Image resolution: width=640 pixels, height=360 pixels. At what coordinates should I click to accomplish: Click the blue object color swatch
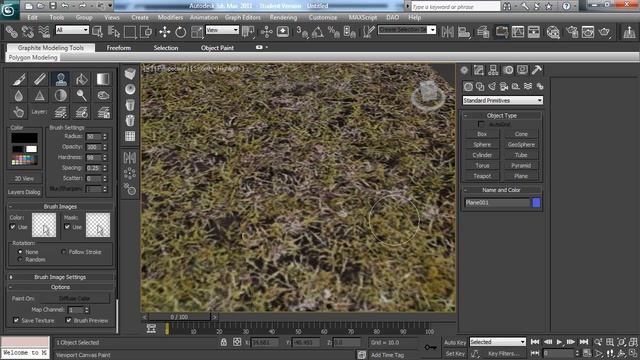(536, 202)
